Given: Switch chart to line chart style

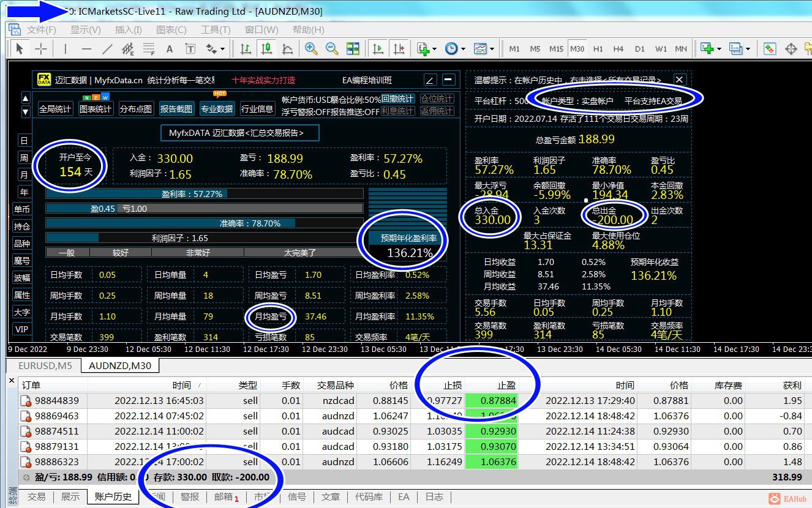Looking at the screenshot, I should [287, 49].
